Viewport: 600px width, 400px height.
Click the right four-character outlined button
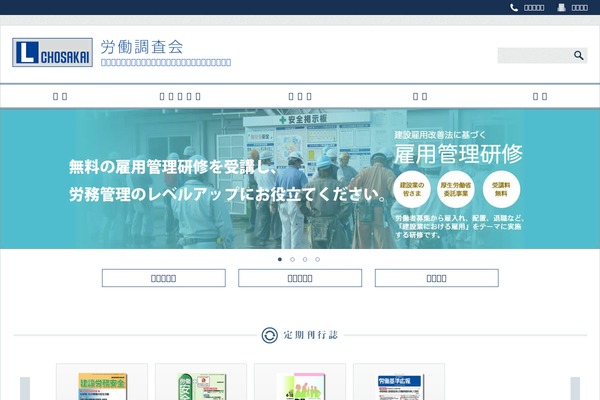(x=437, y=278)
